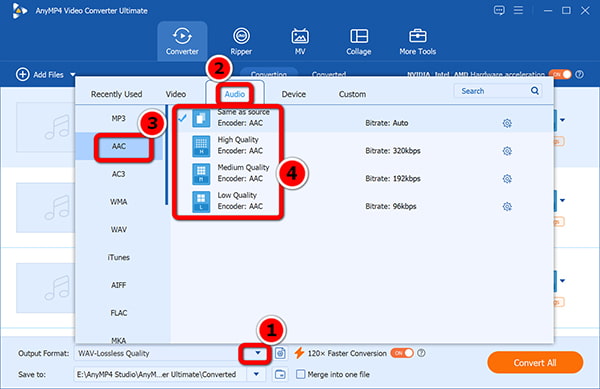Screen dimensions: 600x389
Task: Open the MV maker module
Action: coord(300,41)
